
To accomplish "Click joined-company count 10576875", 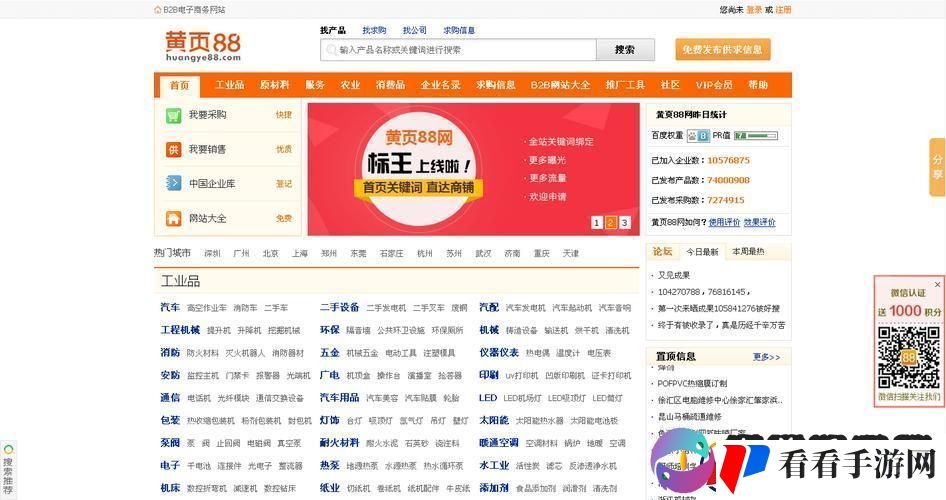I will point(728,160).
